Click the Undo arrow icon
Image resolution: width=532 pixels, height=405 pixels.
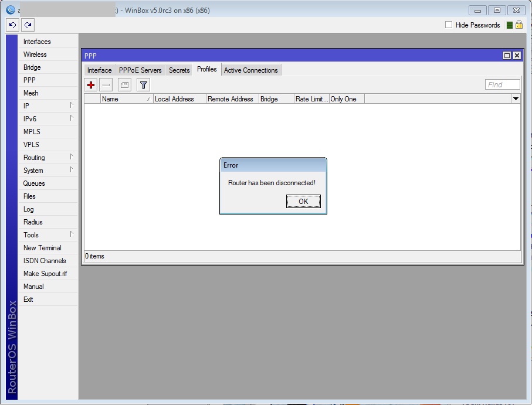[12, 25]
